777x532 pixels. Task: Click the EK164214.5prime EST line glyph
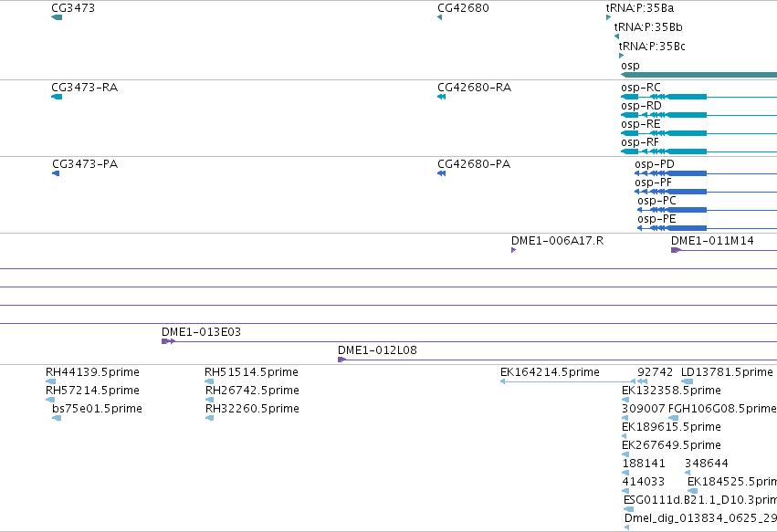tap(568, 381)
